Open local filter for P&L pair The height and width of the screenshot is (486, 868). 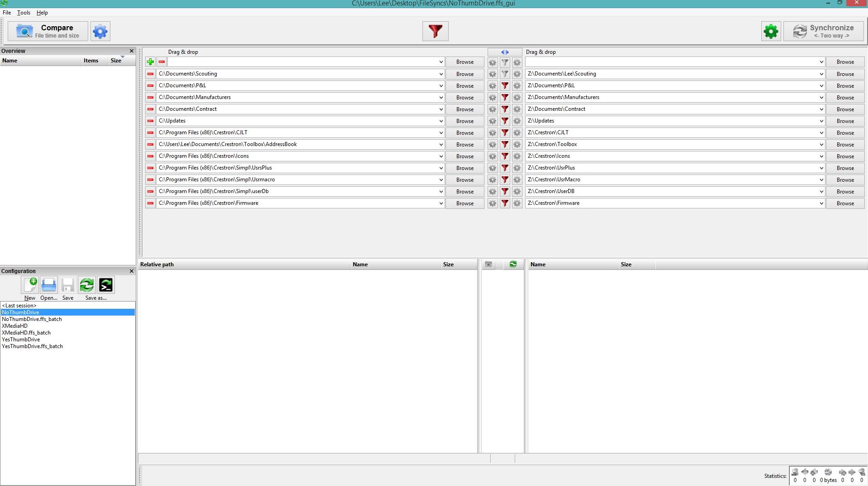point(505,85)
